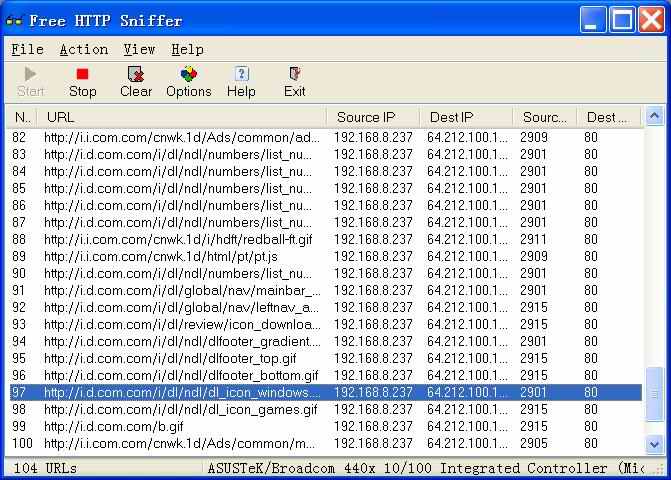Click the scrollbar down arrow
The height and width of the screenshot is (480, 671).
point(654,444)
